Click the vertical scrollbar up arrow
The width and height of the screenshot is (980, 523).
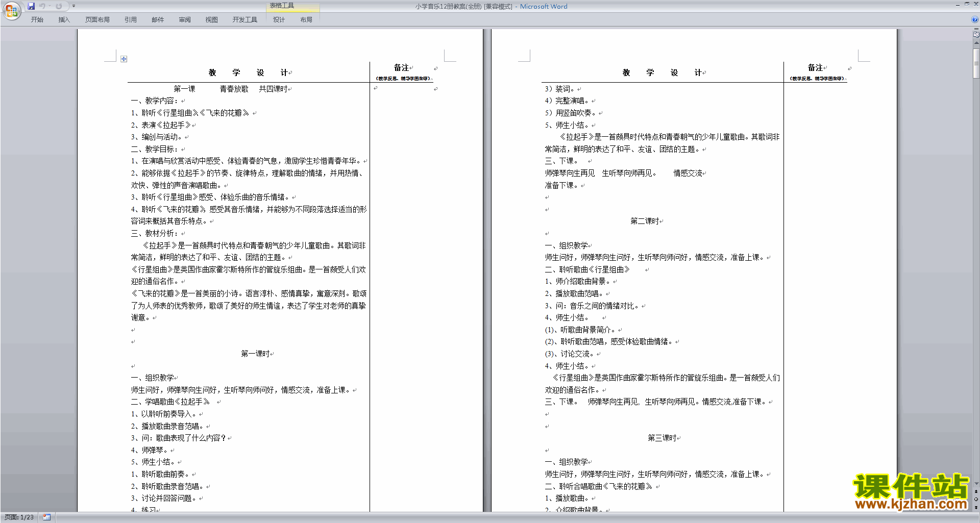point(976,43)
